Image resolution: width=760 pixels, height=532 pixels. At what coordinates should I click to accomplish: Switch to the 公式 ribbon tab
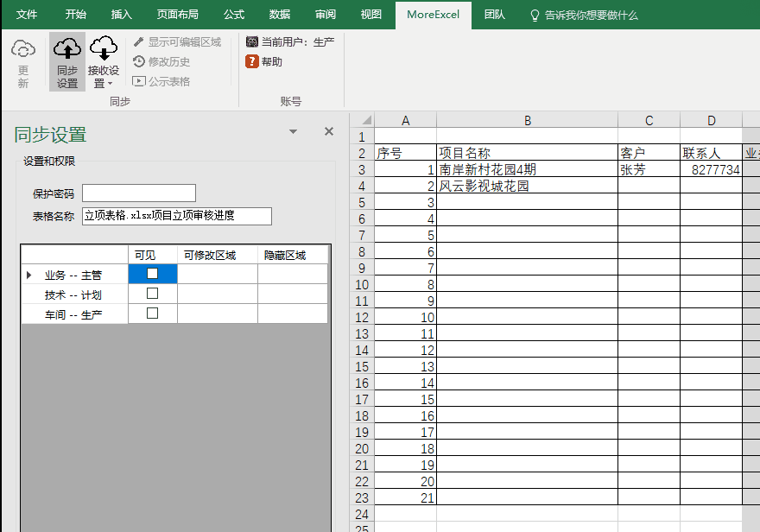click(x=234, y=15)
